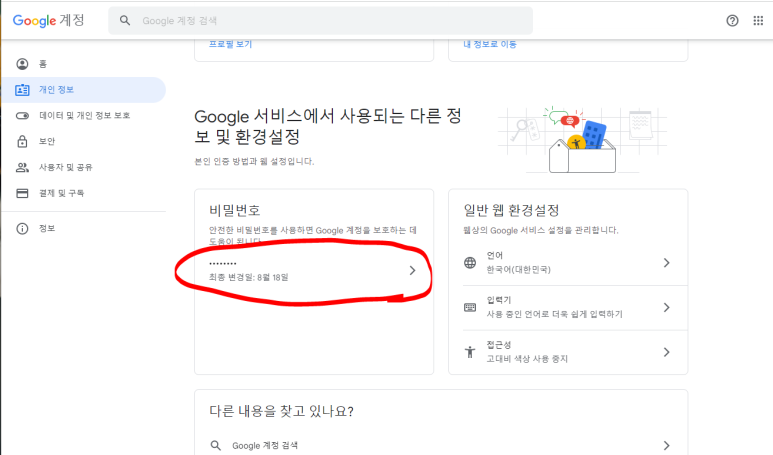Open the help question mark icon
The width and height of the screenshot is (773, 455).
[x=732, y=20]
